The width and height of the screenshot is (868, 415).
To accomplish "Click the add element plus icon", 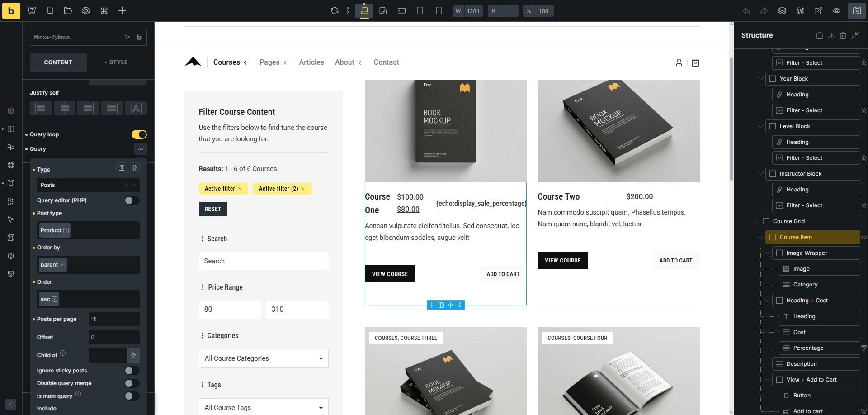I will pos(122,11).
